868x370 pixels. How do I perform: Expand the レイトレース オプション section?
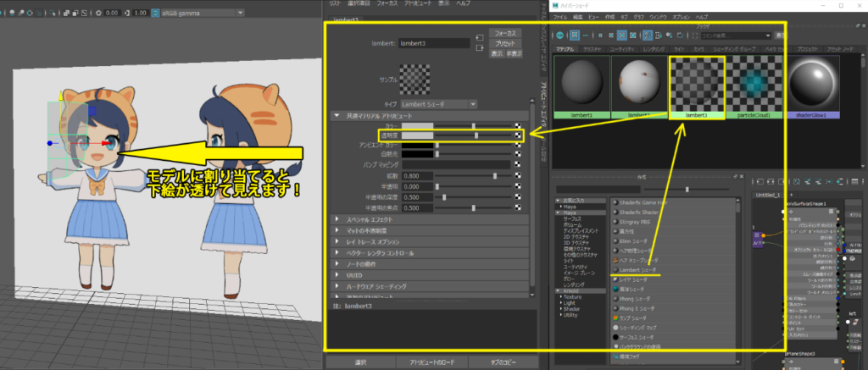click(x=336, y=242)
